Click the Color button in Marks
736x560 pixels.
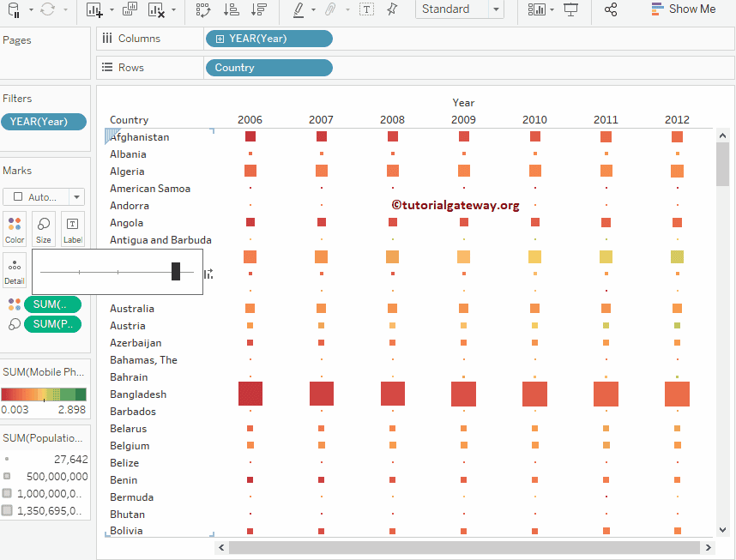(15, 229)
